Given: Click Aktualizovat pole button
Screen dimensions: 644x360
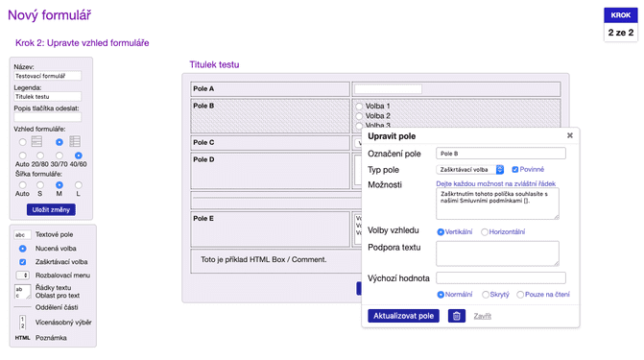Looking at the screenshot, I should [x=403, y=316].
